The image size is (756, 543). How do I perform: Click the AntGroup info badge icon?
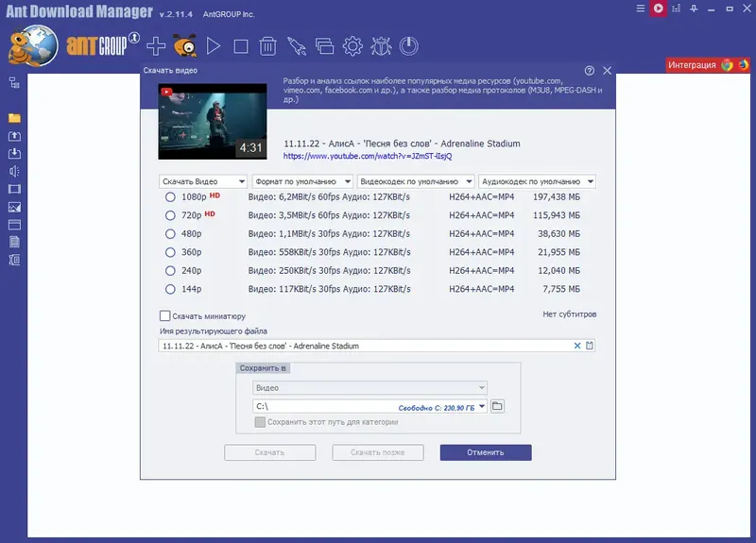134,37
